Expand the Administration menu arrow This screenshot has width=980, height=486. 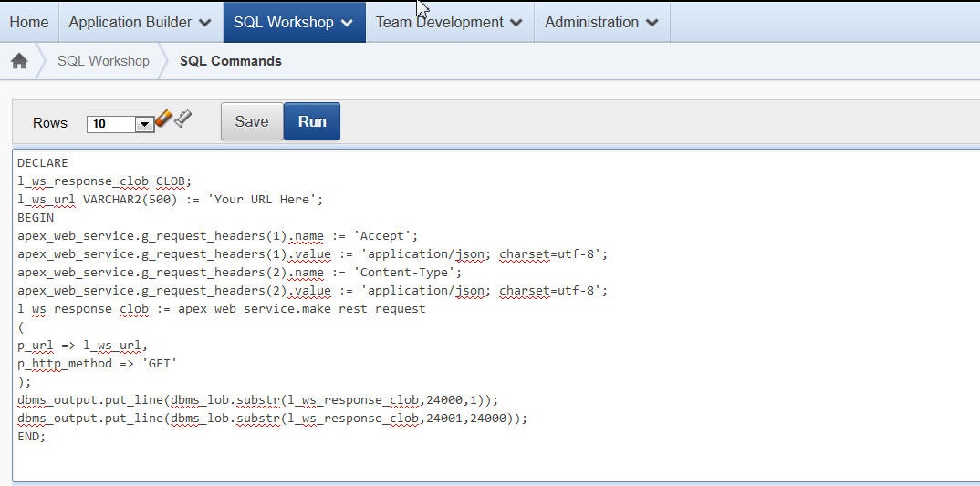[x=652, y=23]
